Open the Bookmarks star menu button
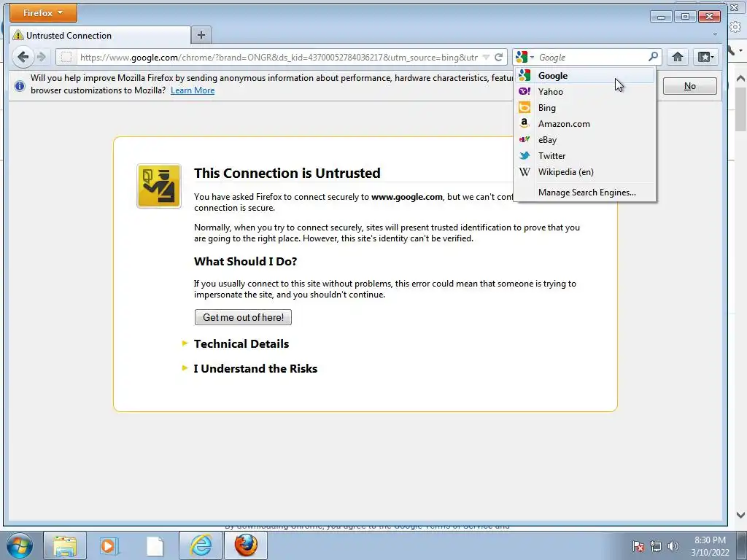The height and width of the screenshot is (560, 747). (x=705, y=57)
